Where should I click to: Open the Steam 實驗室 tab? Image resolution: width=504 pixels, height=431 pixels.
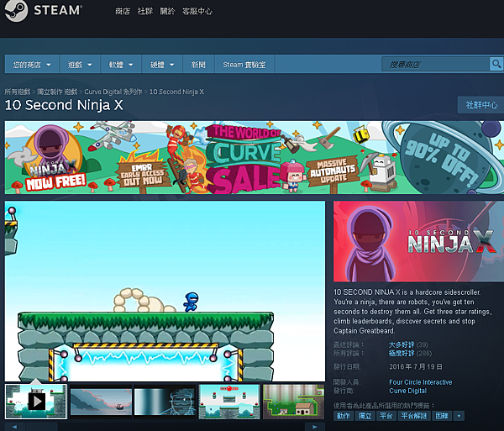[x=244, y=65]
